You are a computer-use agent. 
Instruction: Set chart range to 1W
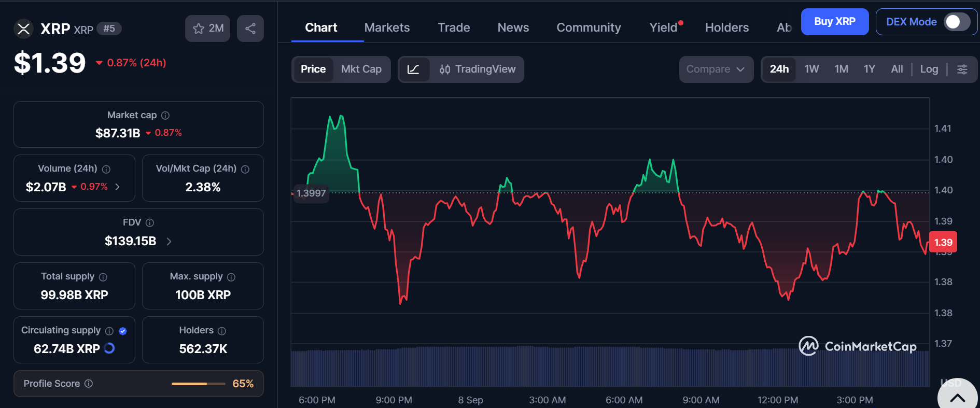(811, 69)
